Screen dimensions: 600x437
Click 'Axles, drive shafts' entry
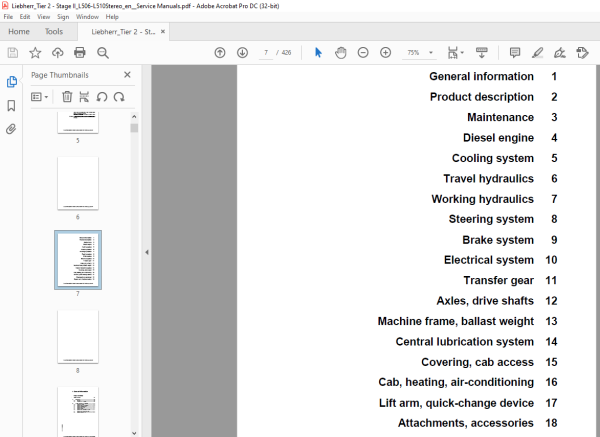pyautogui.click(x=485, y=301)
